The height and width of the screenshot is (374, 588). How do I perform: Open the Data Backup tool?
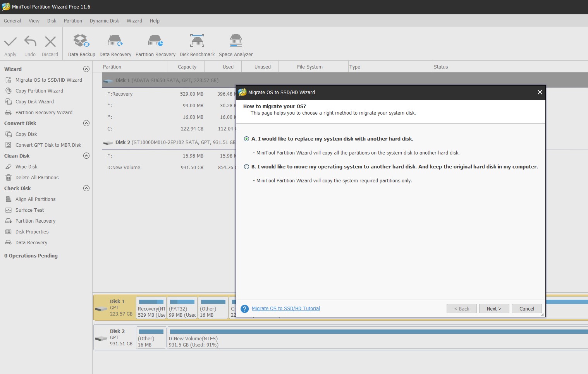pyautogui.click(x=81, y=44)
